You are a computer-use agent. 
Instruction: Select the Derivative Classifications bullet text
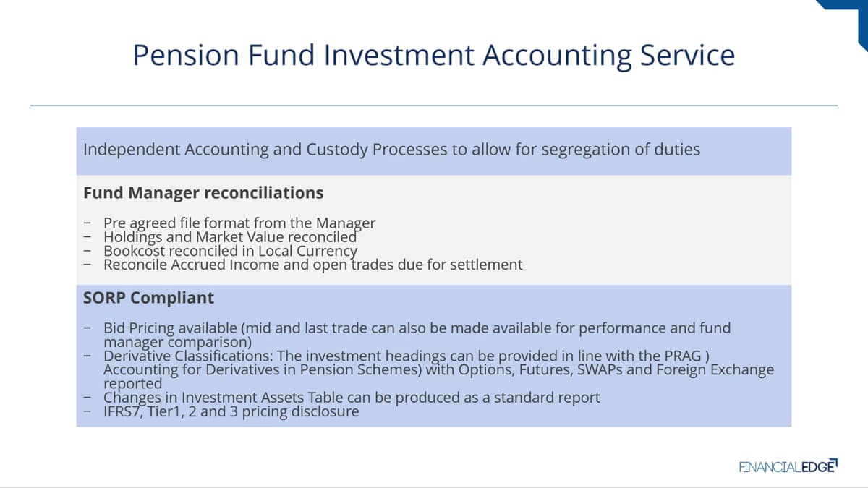click(438, 369)
